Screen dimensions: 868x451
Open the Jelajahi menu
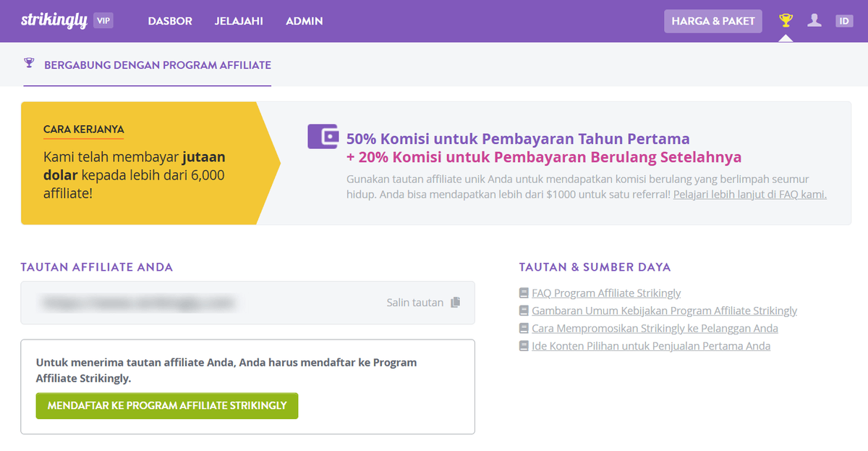239,21
